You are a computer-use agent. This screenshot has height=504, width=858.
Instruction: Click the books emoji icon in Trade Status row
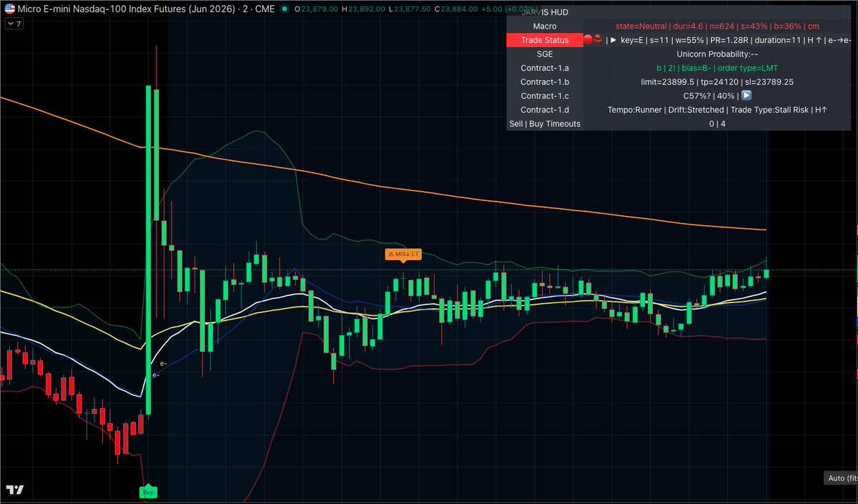pyautogui.click(x=598, y=39)
